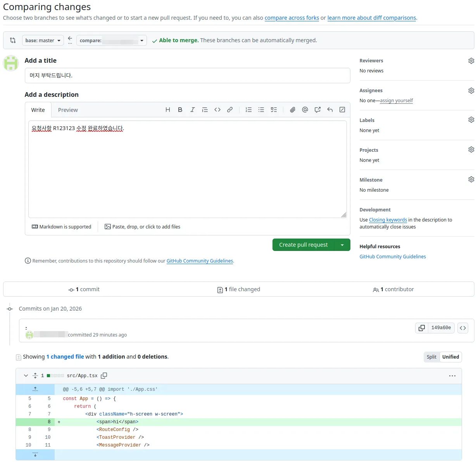Collapse the src/App.tsx diff

pyautogui.click(x=26, y=376)
